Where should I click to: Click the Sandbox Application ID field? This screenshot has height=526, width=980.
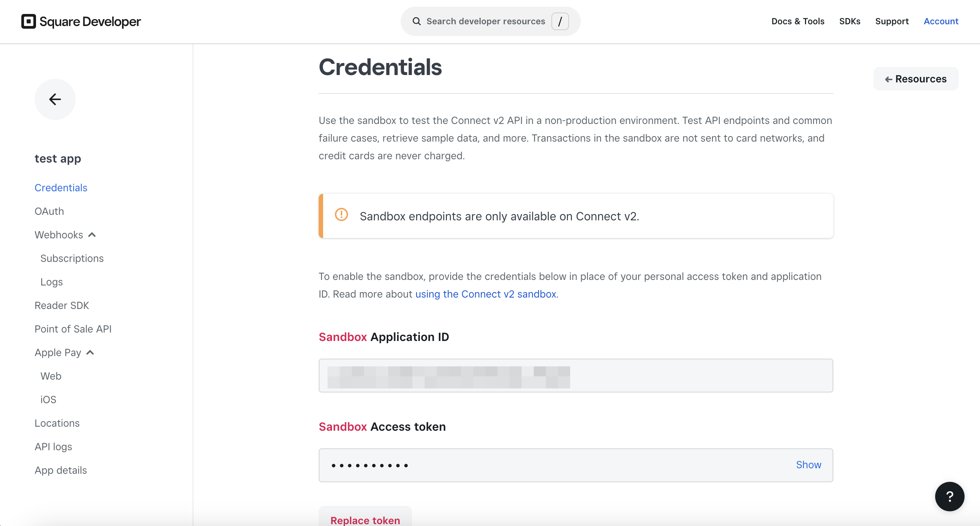576,376
